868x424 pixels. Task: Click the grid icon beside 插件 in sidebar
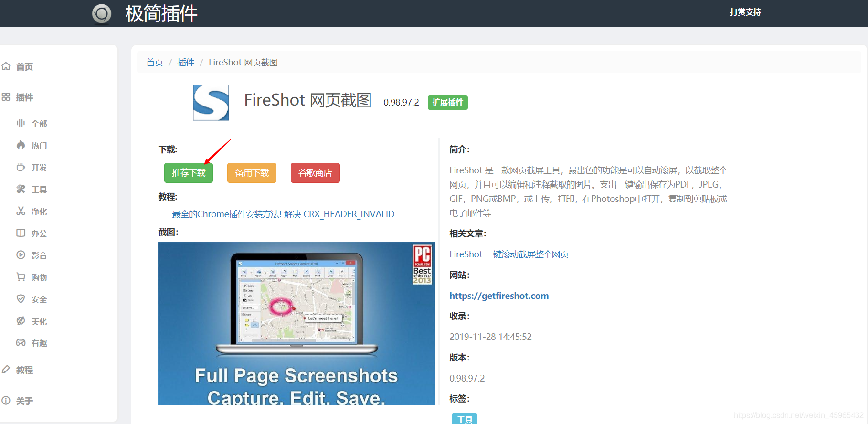(x=6, y=97)
